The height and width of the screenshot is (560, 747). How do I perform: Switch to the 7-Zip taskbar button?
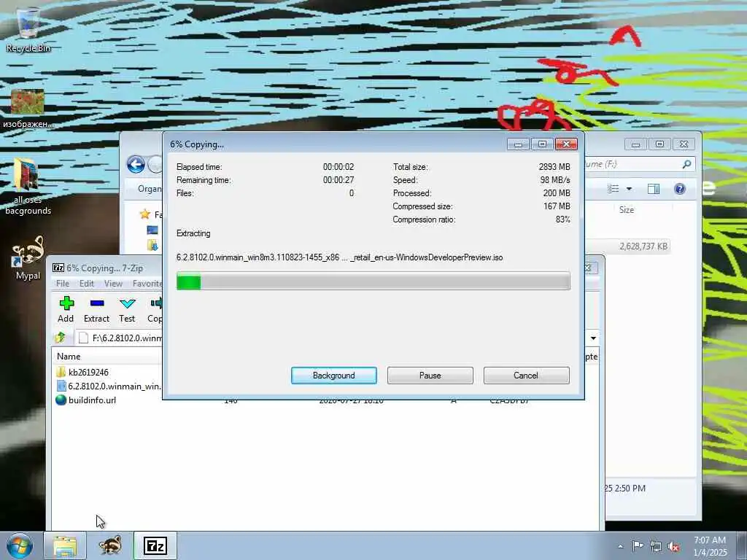coord(155,545)
